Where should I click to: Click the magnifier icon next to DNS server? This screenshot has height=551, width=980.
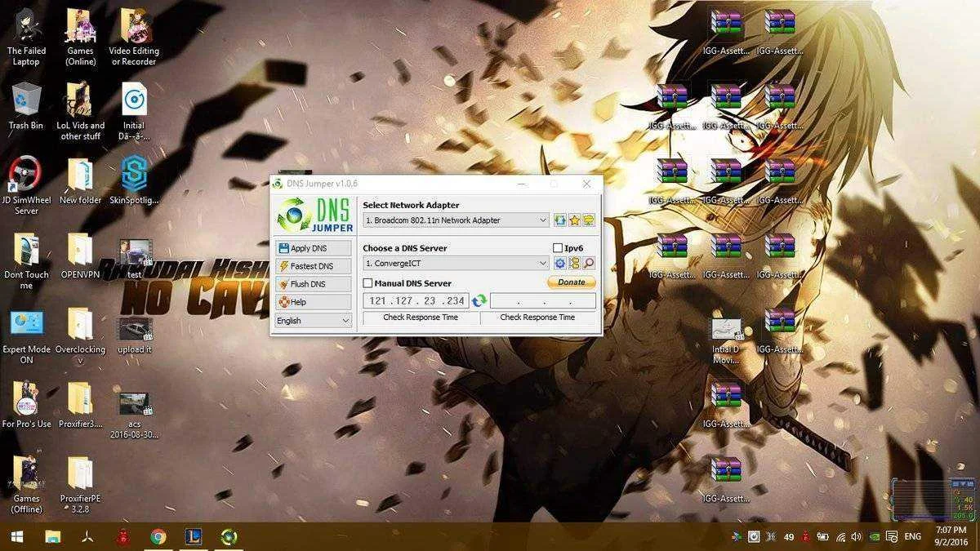(x=589, y=264)
